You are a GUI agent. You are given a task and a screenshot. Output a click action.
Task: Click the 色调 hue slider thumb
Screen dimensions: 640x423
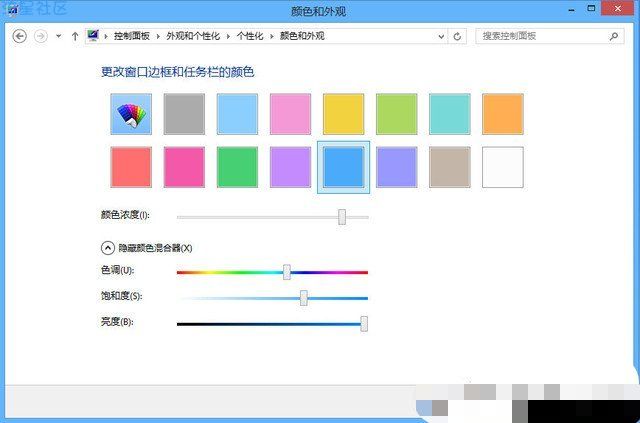[x=287, y=272]
